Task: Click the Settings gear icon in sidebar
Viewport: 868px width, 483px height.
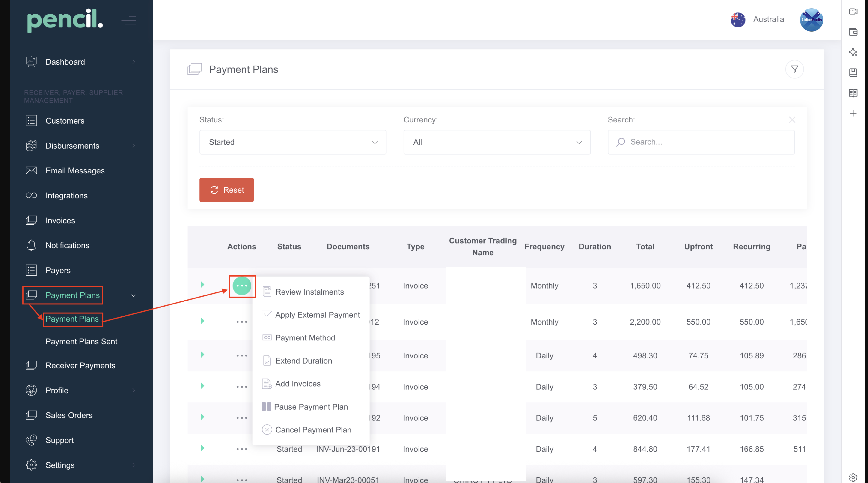Action: pos(31,465)
